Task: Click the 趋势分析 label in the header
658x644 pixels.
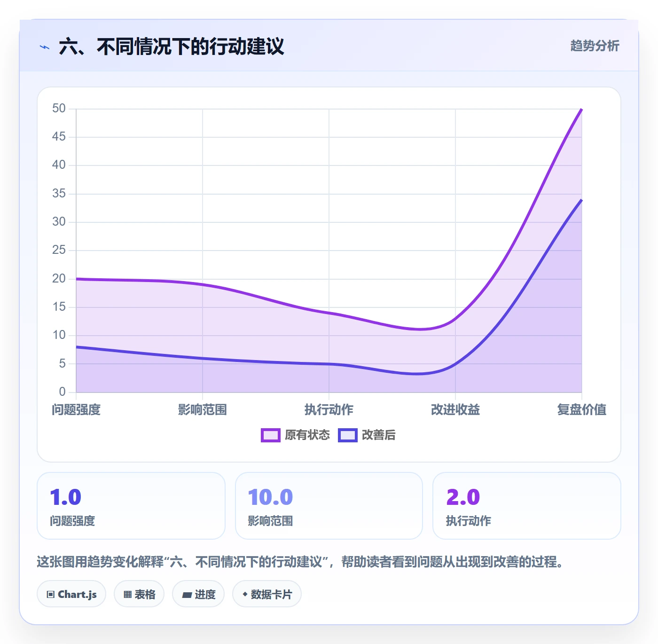Action: 595,46
